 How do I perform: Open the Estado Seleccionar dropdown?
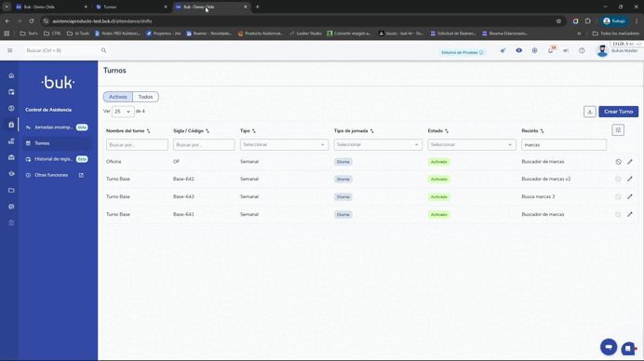pyautogui.click(x=472, y=144)
